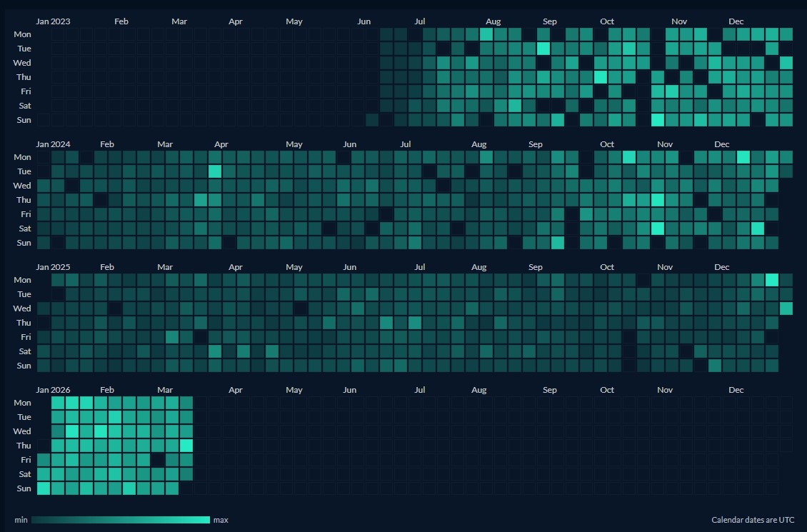Select the 'Jun' label of the 2026 calendar
The height and width of the screenshot is (532, 807).
[x=349, y=391]
